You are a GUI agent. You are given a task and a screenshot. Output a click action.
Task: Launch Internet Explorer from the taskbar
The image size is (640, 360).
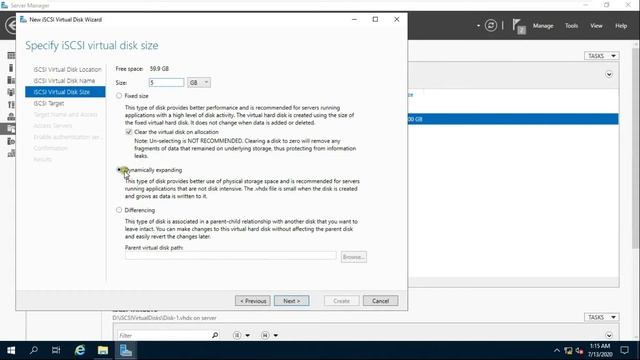coord(80,350)
